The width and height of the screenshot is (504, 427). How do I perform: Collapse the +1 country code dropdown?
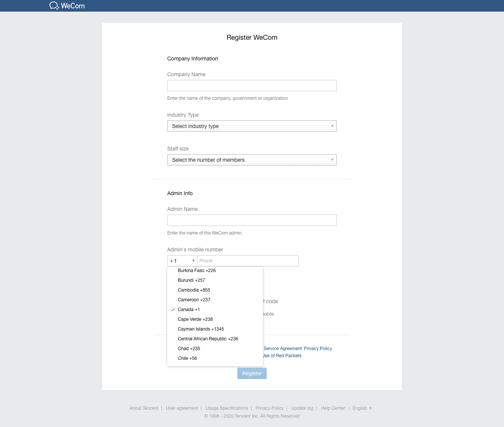[x=182, y=261]
